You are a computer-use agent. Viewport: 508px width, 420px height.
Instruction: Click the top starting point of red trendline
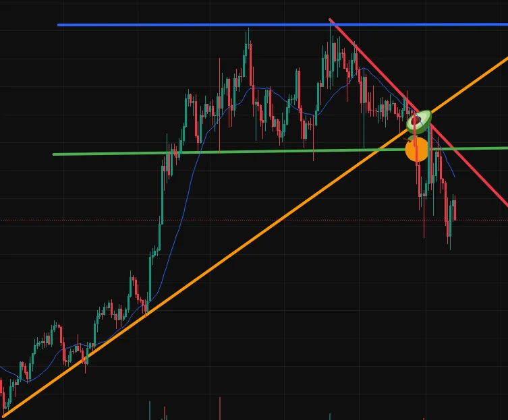point(330,20)
